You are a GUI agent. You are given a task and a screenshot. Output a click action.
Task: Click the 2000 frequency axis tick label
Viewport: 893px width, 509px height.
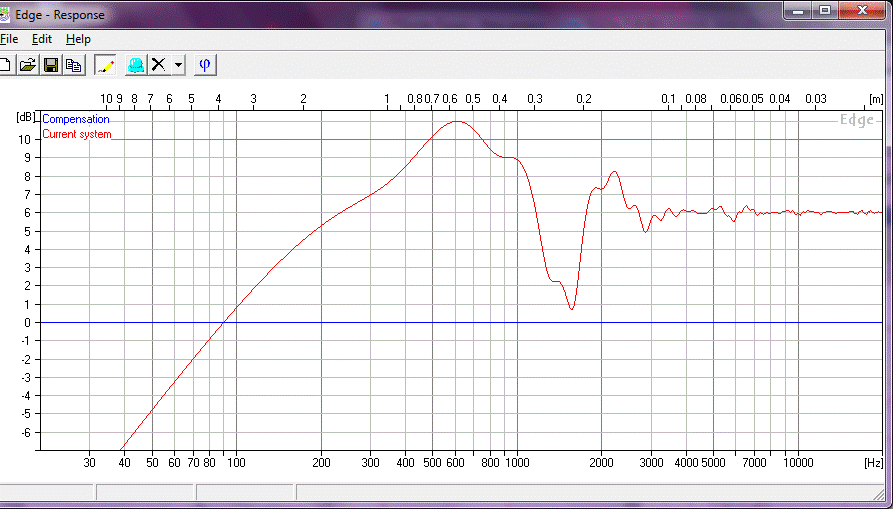point(601,463)
